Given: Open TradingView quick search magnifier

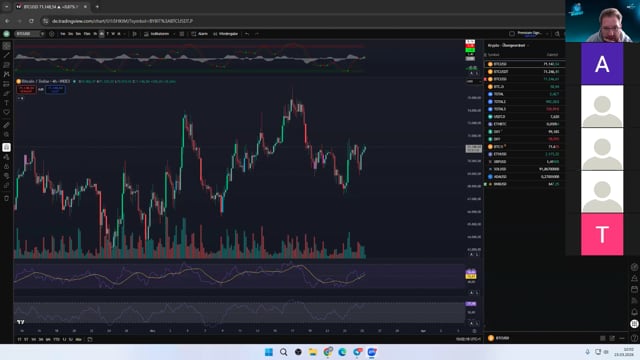Looking at the screenshot, I should coord(557,34).
